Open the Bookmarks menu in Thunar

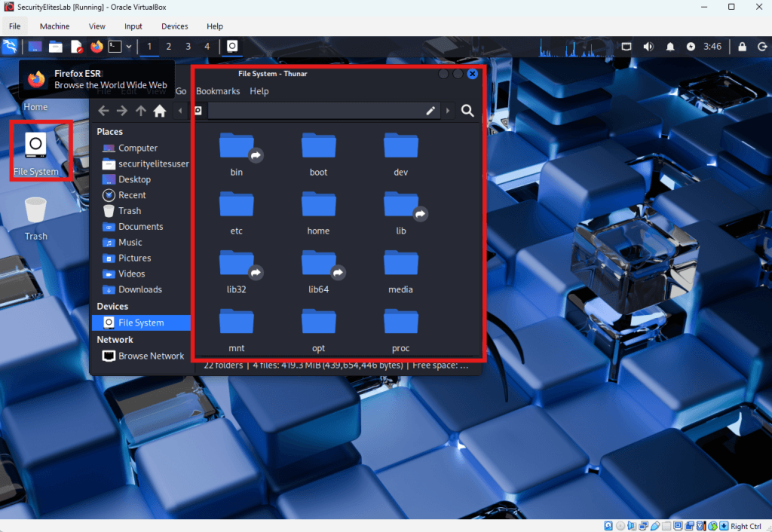(x=217, y=91)
